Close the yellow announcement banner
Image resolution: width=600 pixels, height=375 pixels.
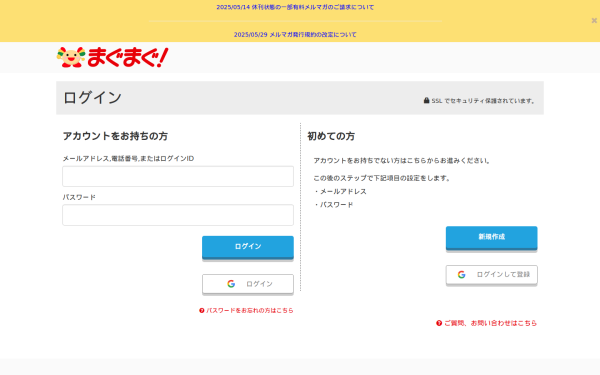(x=594, y=21)
